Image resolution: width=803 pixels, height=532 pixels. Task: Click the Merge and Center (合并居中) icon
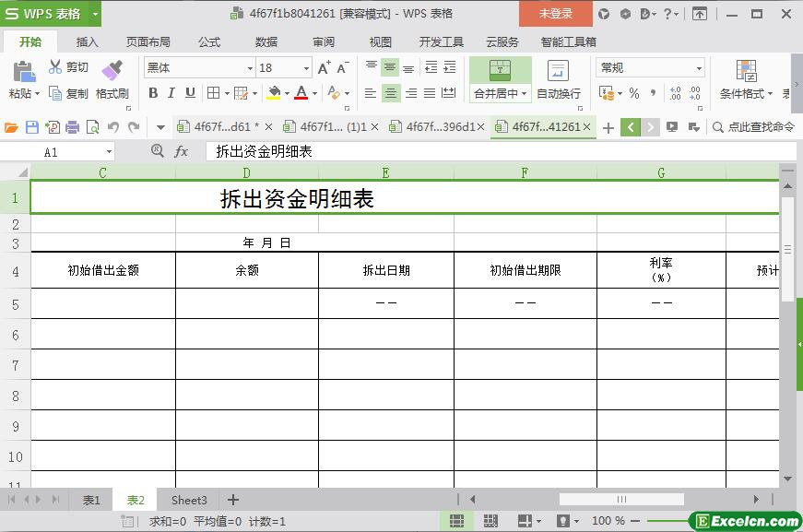500,71
